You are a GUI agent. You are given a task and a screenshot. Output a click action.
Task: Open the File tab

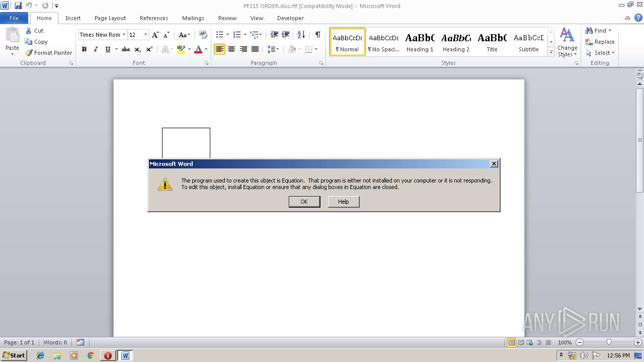point(14,18)
